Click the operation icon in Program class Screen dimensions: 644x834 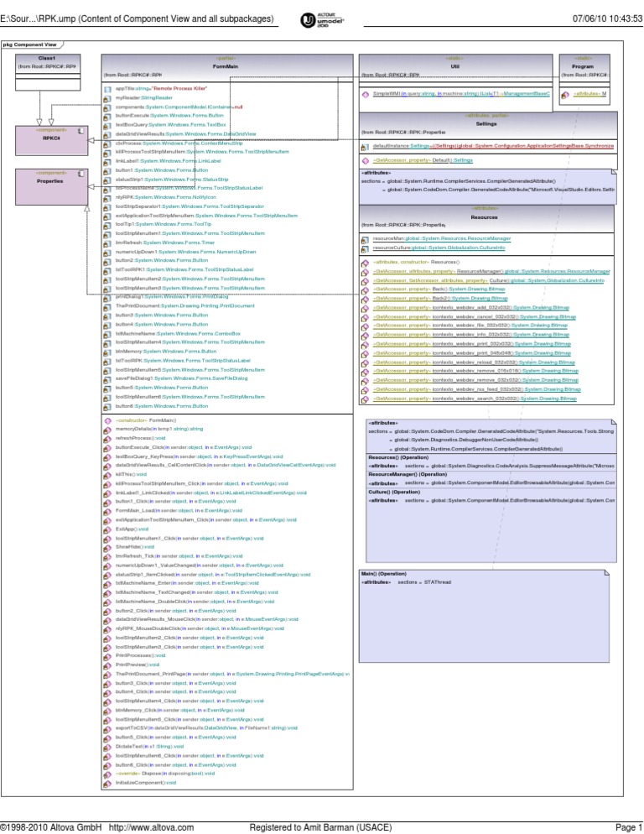click(x=565, y=95)
